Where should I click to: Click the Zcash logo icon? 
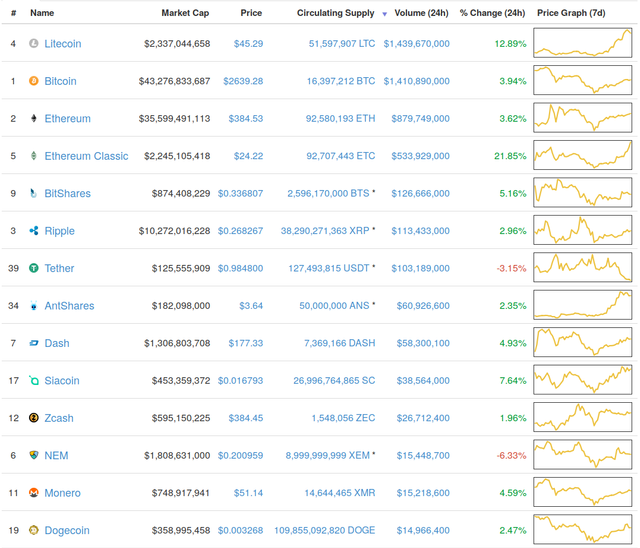[x=34, y=418]
